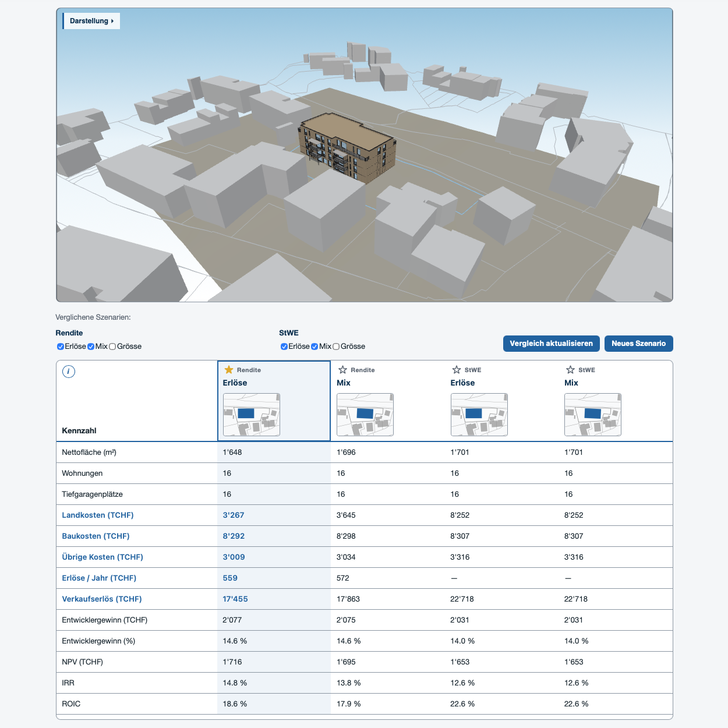Star the StWE Erlöse scenario
Screen dimensions: 728x728
(457, 370)
